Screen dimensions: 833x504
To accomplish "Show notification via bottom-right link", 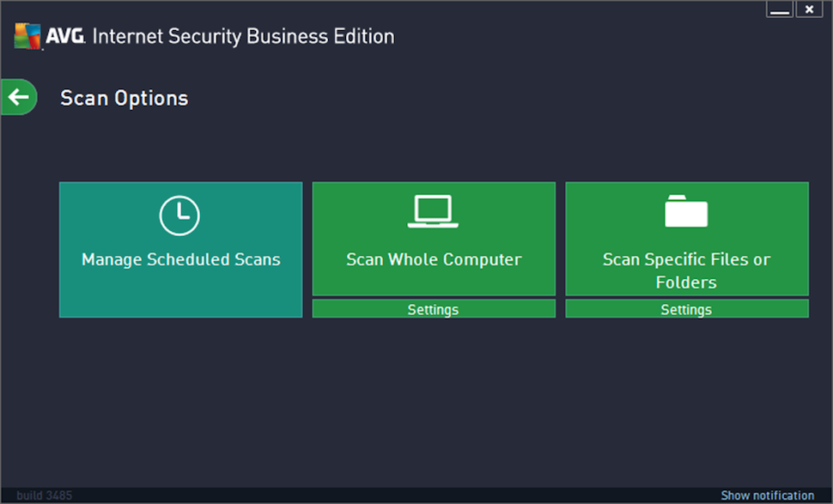I will pyautogui.click(x=765, y=495).
